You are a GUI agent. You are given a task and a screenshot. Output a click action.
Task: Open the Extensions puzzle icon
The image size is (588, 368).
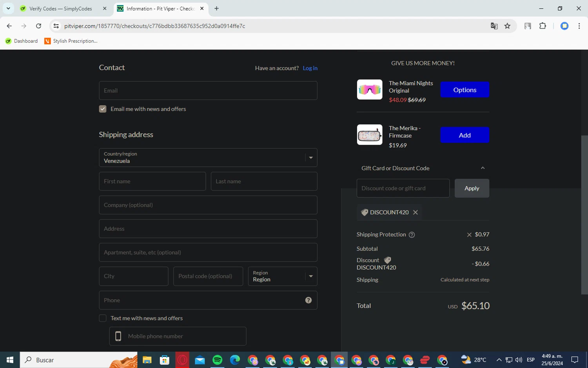(x=543, y=26)
